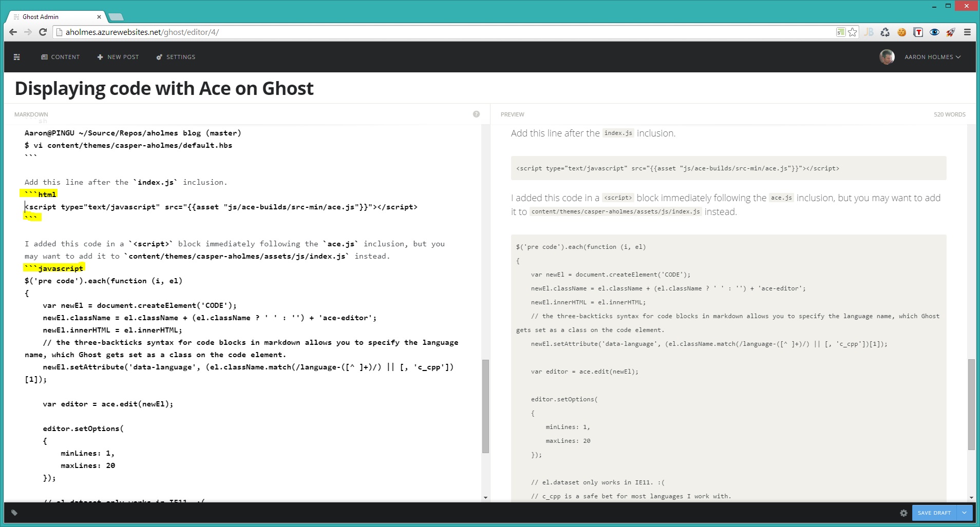Viewport: 980px width, 527px height.
Task: Click the '520 WORDS' counter
Action: 949,114
